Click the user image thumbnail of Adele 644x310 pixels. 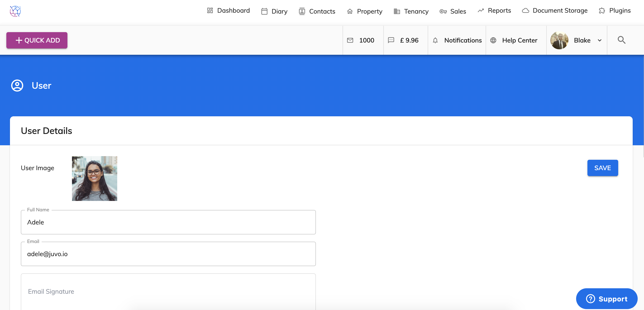click(95, 179)
